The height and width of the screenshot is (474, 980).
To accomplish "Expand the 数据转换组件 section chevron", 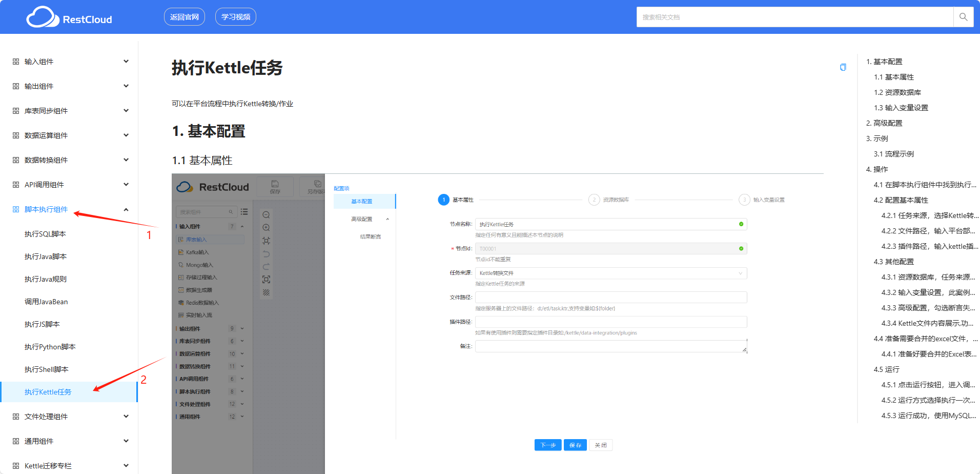I will pyautogui.click(x=126, y=160).
